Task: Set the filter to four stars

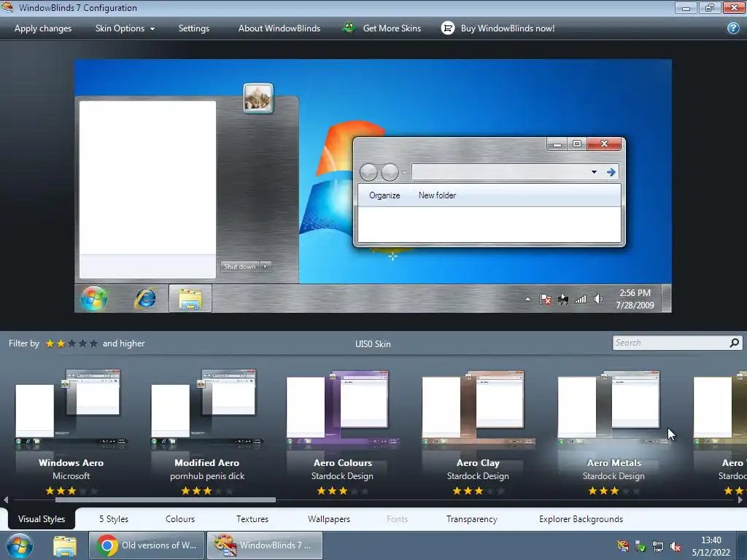Action: [x=83, y=343]
